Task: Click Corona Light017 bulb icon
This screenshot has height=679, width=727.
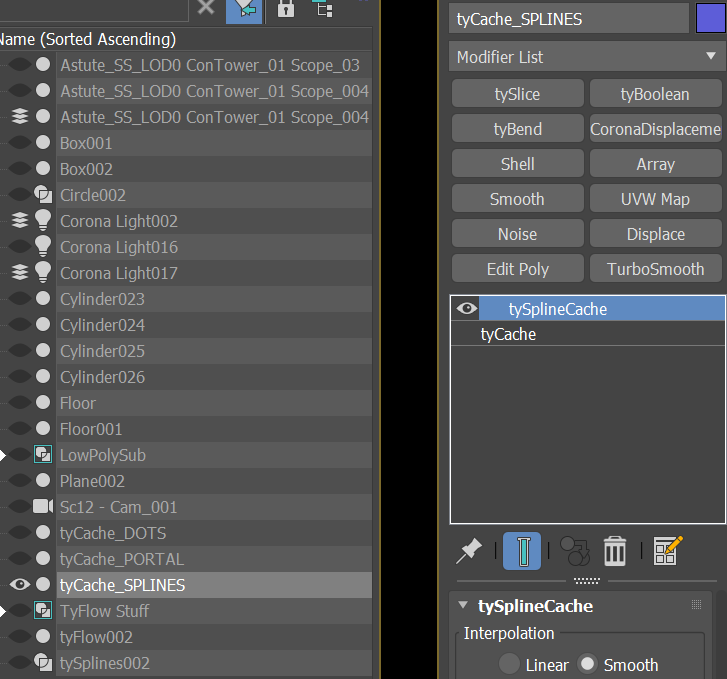Action: pyautogui.click(x=43, y=272)
